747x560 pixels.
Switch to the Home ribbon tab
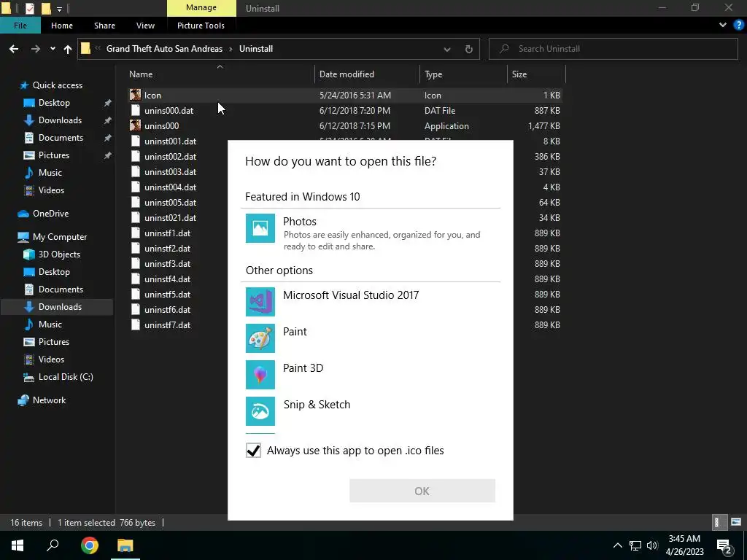click(62, 26)
